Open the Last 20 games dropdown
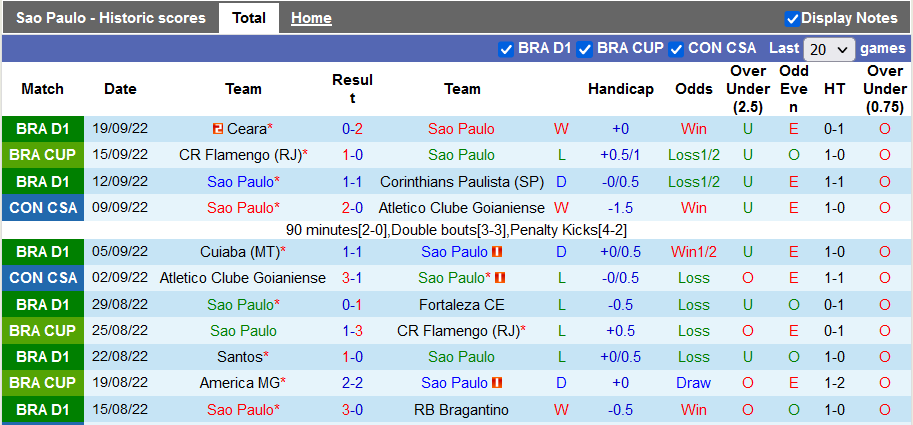The image size is (913, 425). 829,48
